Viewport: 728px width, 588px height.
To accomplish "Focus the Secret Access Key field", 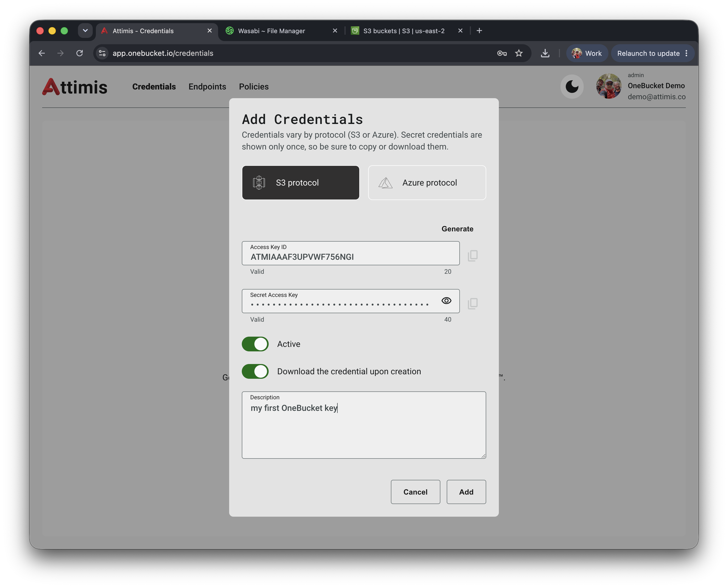I will tap(351, 301).
